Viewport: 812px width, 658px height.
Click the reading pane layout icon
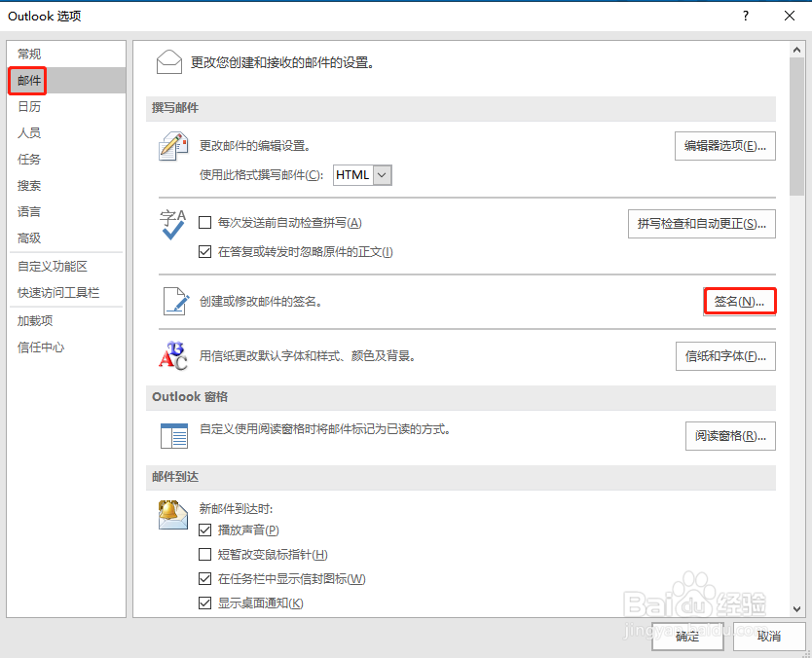point(173,435)
